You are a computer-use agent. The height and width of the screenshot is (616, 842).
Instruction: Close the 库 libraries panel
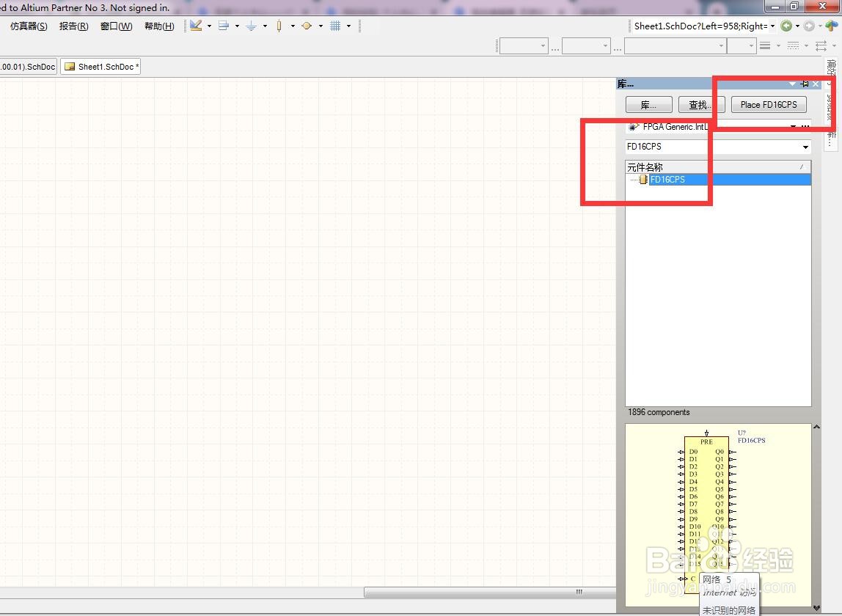coord(816,84)
